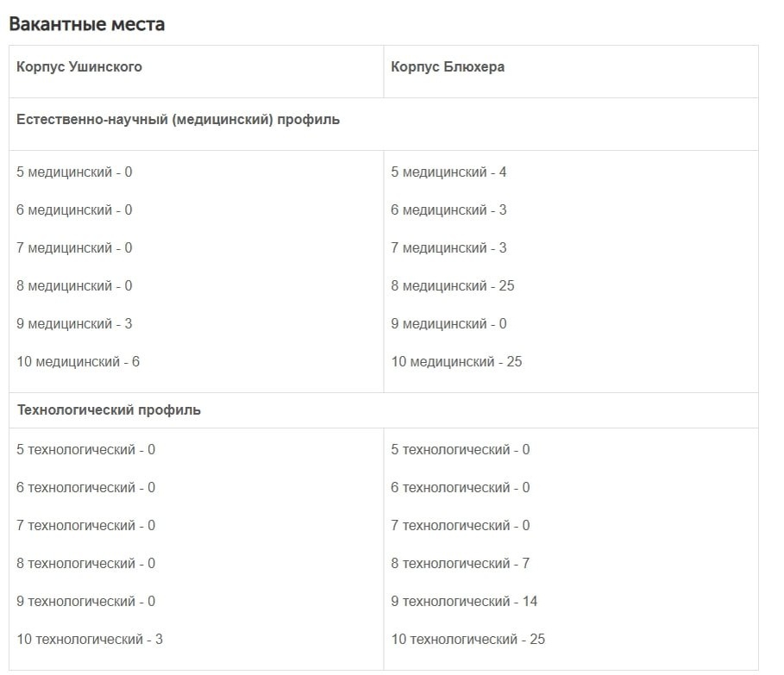Screen dimensions: 784x675
Task: Click '5 медицинский - 4' entry
Action: [448, 172]
